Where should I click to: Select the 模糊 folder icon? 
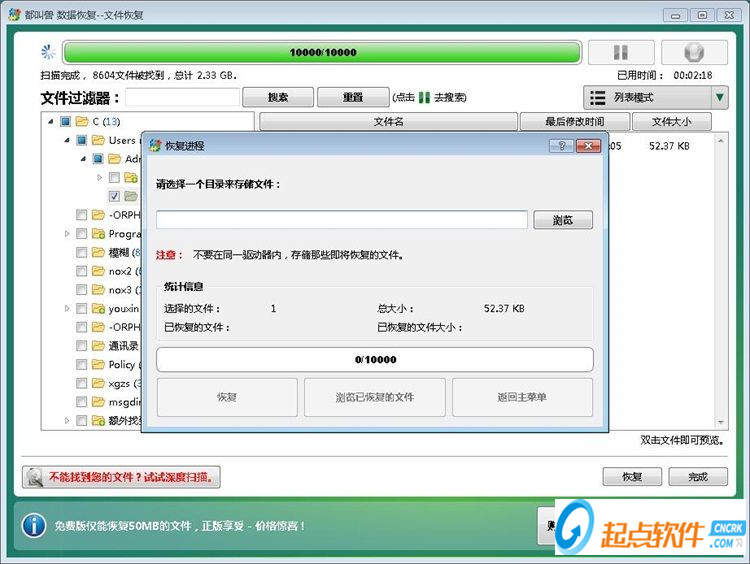pyautogui.click(x=98, y=252)
